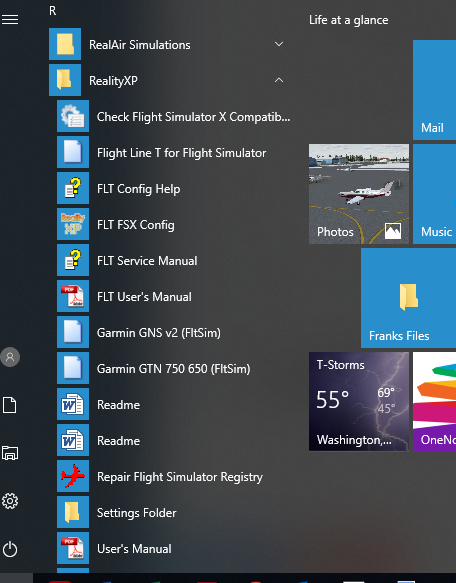Select 'RealityXP' folder label
Viewport: 456px width, 583px height.
[x=113, y=81]
